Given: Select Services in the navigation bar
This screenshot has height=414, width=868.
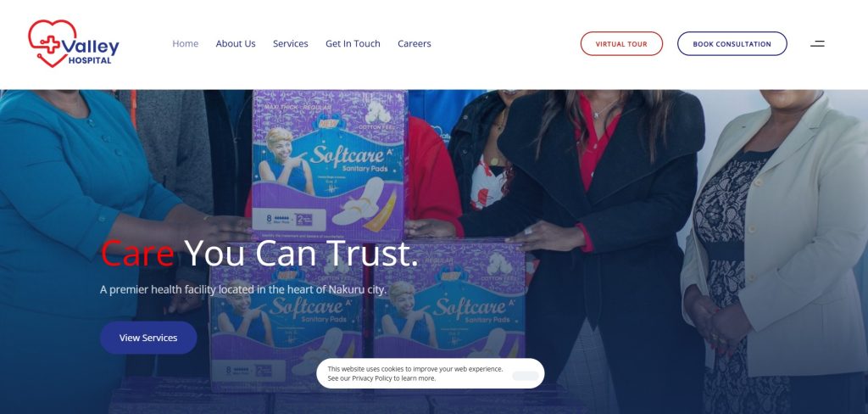Looking at the screenshot, I should point(290,44).
